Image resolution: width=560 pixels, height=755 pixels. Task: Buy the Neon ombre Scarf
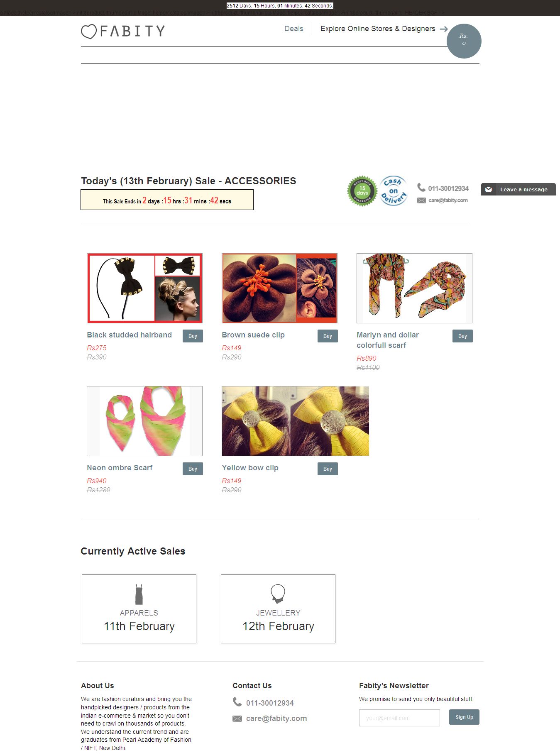click(x=193, y=469)
